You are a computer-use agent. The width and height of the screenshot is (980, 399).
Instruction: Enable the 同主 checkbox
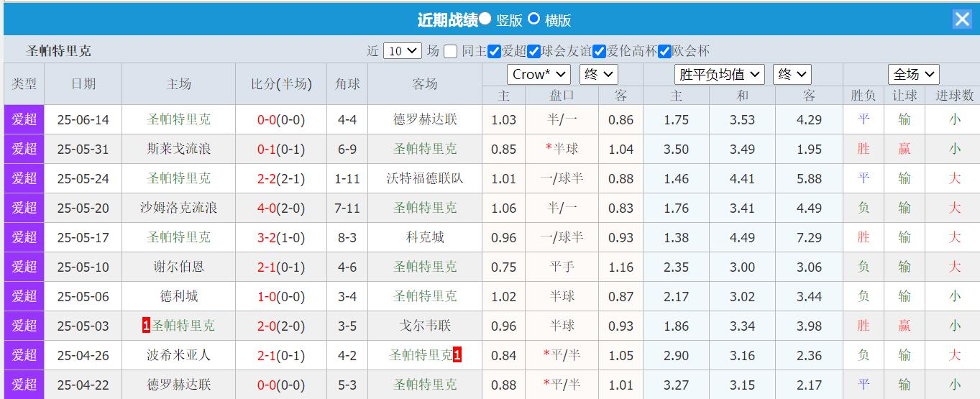point(451,51)
